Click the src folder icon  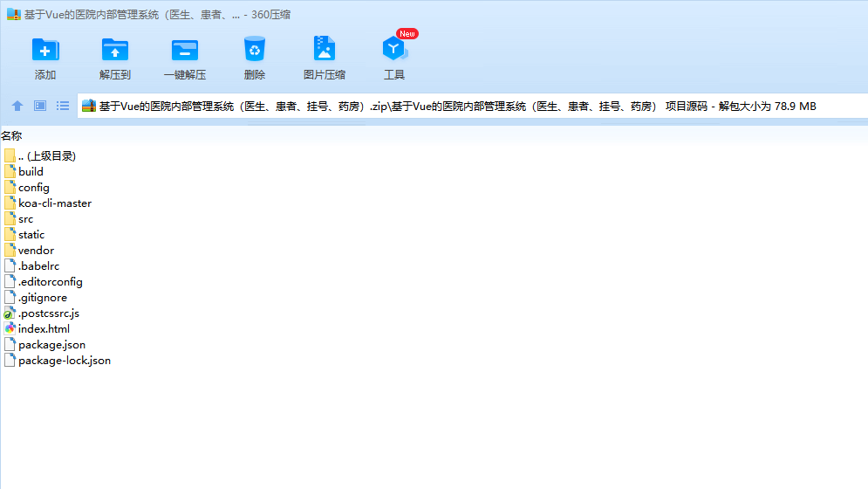pos(10,218)
